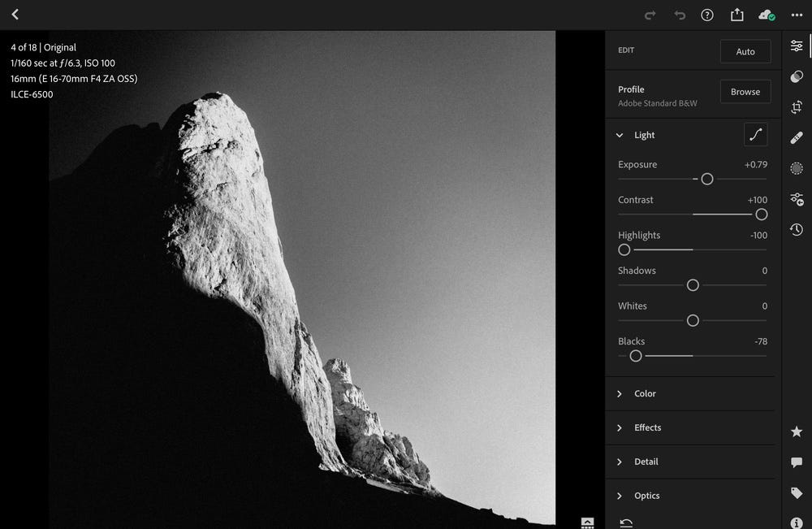Viewport: 812px width, 529px height.
Task: Open the Versions sliders-plus icon
Action: 797,199
